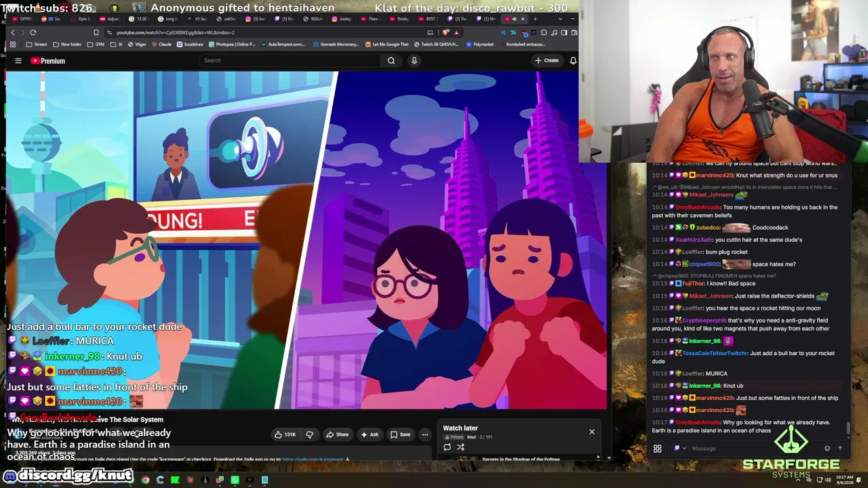
Task: Open the taskbar clock and date
Action: (x=844, y=480)
